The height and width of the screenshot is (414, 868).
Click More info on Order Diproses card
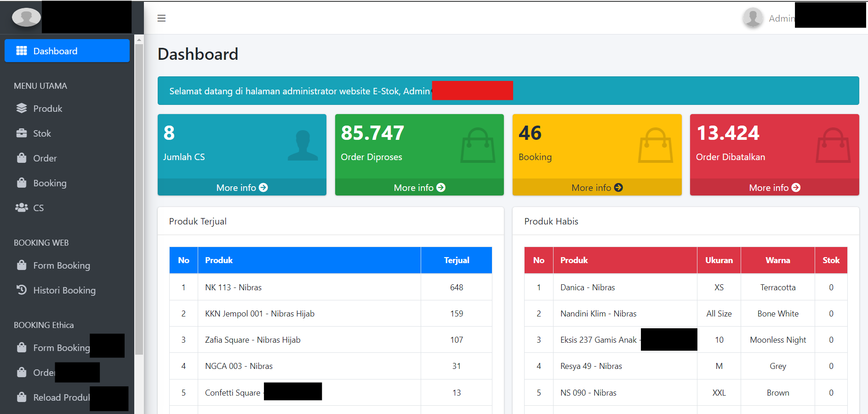419,187
